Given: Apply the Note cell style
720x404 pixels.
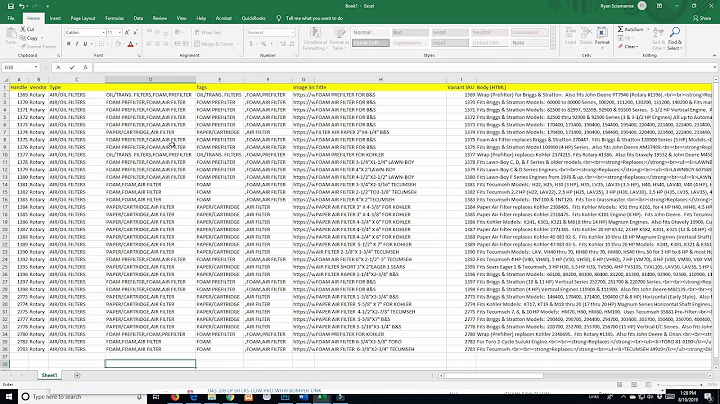Looking at the screenshot, I should (530, 43).
